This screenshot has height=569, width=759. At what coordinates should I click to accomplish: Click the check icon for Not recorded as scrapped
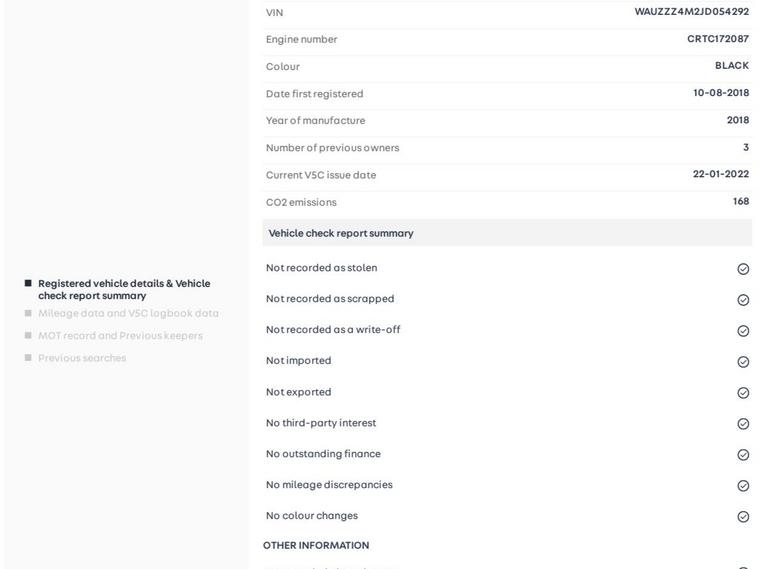pyautogui.click(x=743, y=300)
